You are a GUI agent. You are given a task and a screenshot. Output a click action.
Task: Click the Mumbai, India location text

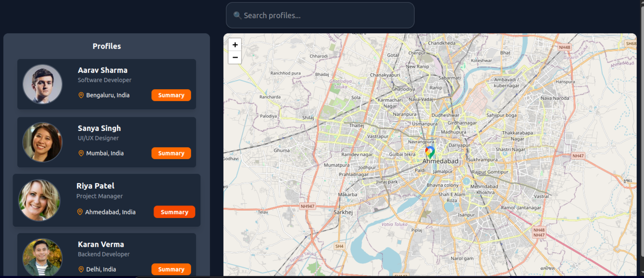[x=105, y=153]
